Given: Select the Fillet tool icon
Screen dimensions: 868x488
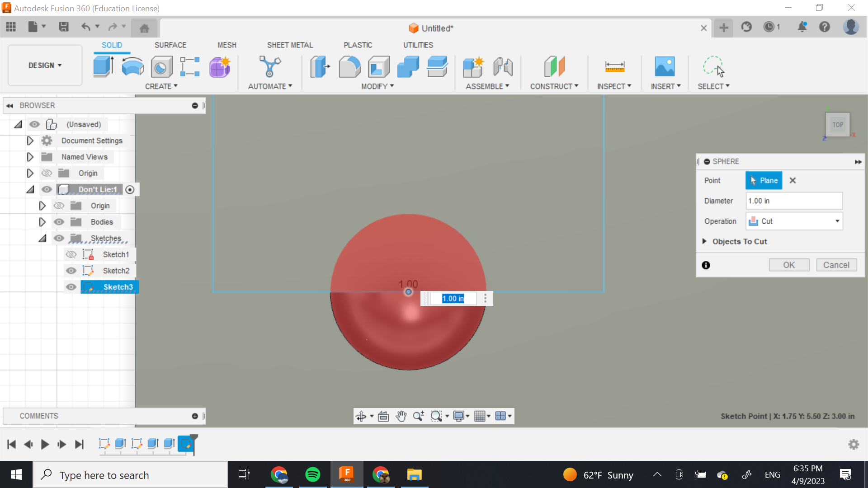Looking at the screenshot, I should [349, 67].
